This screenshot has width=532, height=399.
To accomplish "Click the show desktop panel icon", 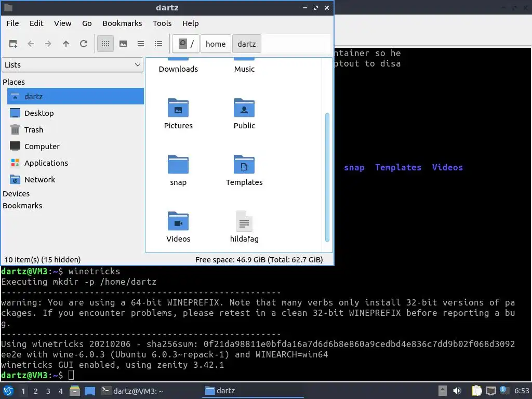I will (90, 391).
